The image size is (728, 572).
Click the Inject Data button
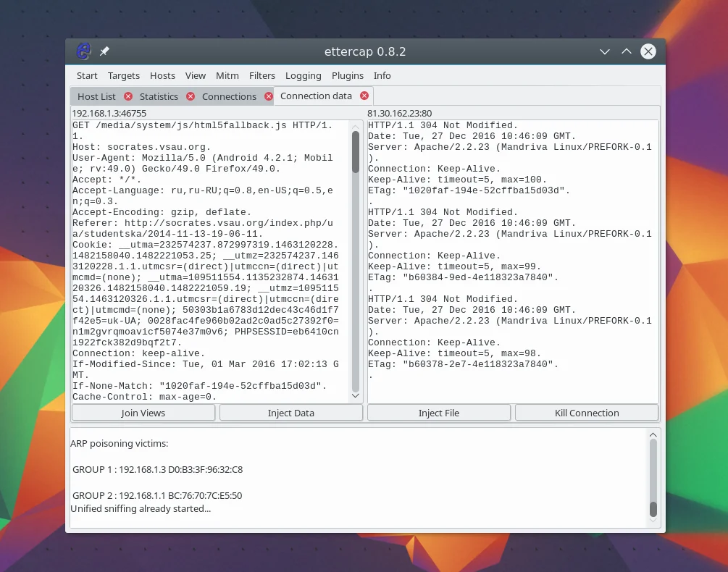pos(290,413)
